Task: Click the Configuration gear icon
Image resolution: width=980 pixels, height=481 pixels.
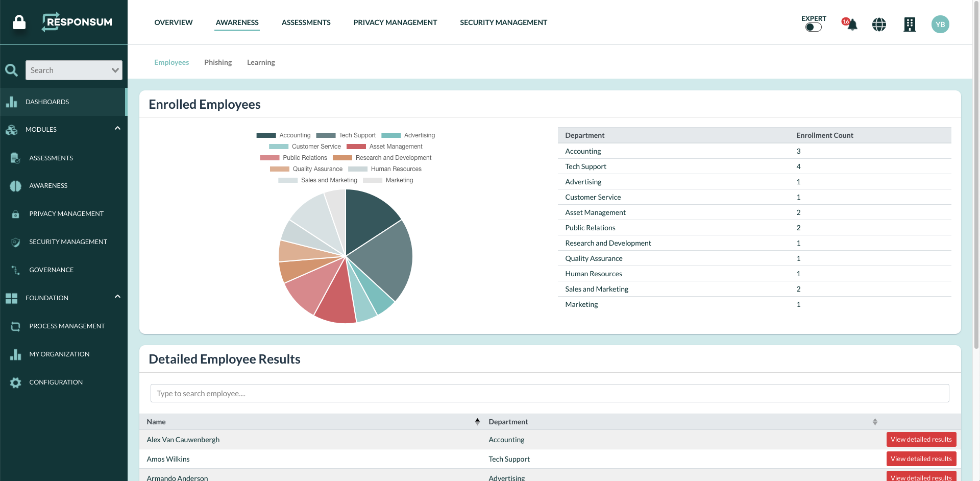Action: tap(15, 382)
